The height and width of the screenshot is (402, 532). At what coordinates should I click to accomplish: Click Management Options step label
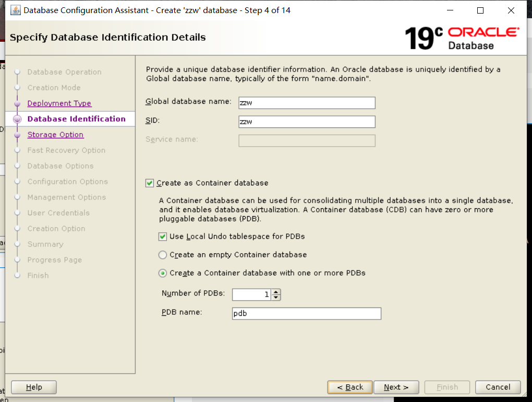click(x=67, y=197)
